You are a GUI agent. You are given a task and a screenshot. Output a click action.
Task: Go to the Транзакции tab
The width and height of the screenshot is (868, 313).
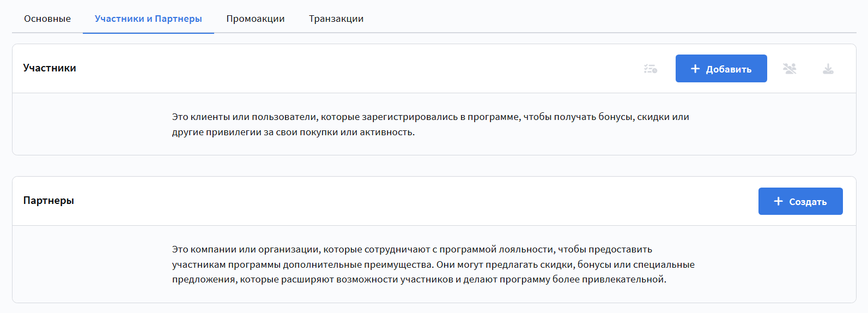(336, 19)
